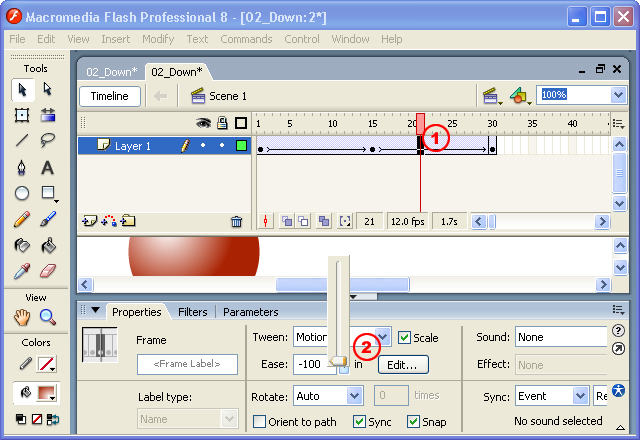640x440 pixels.
Task: Select the Lasso tool
Action: point(47,141)
